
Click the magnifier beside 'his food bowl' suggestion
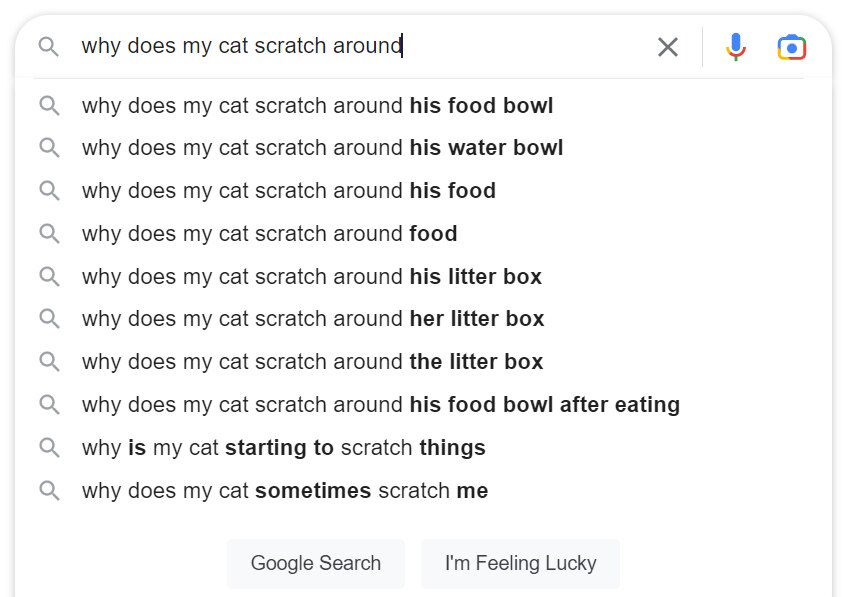[x=49, y=105]
